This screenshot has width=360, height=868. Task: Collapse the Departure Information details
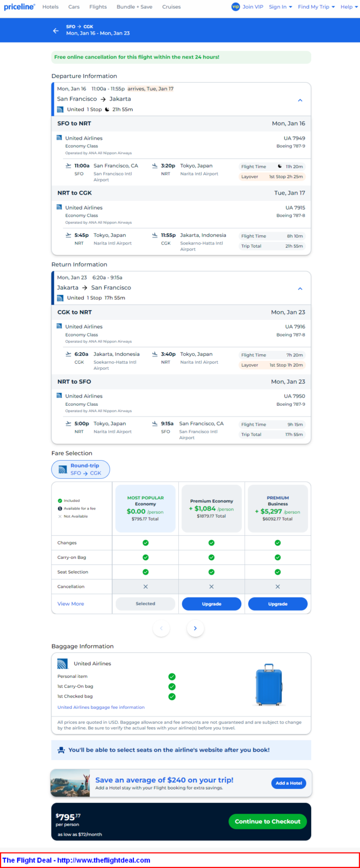(x=300, y=100)
